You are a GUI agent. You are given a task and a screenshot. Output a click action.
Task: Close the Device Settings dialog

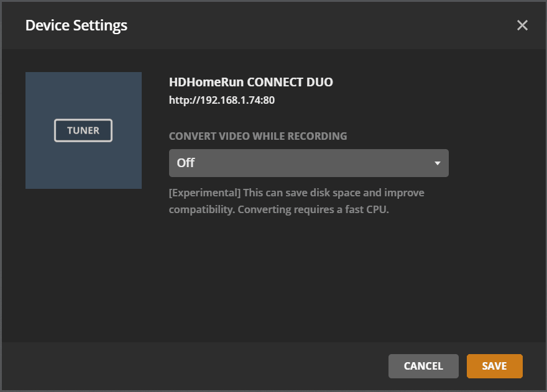point(522,25)
